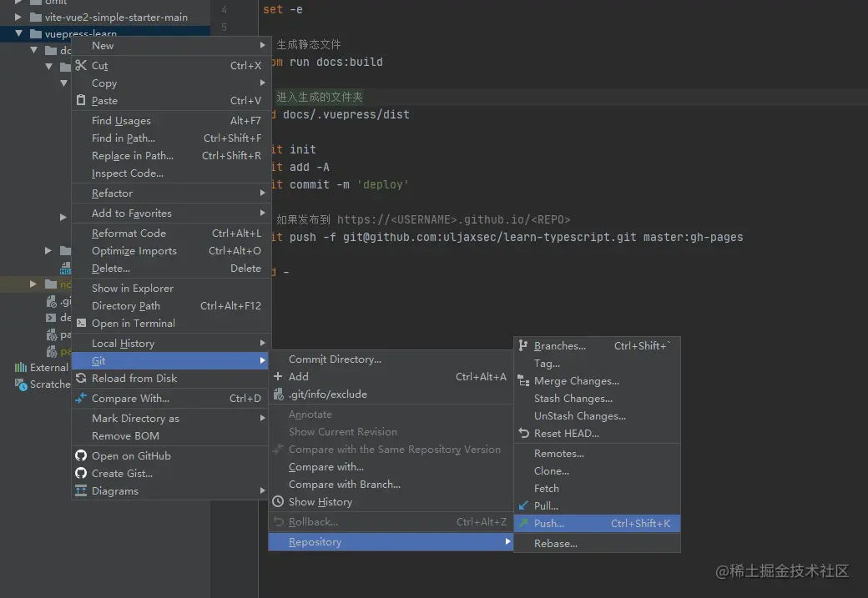Click line number 4 in gutter
The width and height of the screenshot is (868, 598).
(x=225, y=9)
